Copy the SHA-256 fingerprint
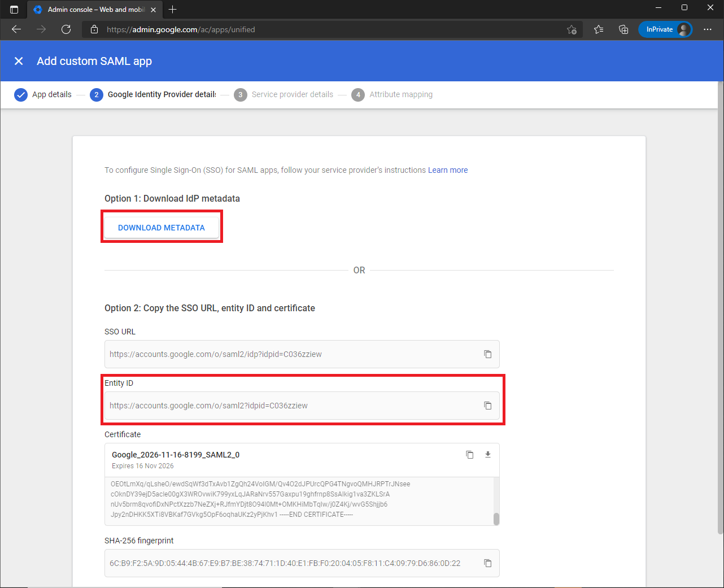Screen dimensions: 724x588 pyautogui.click(x=488, y=563)
